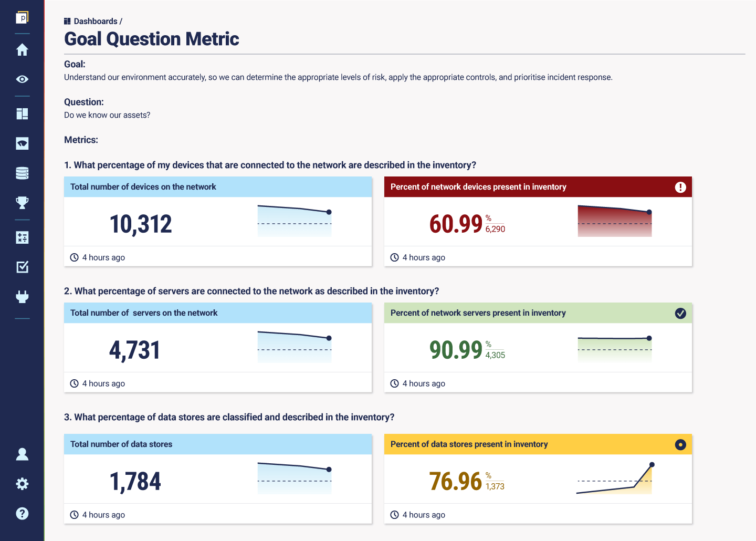The width and height of the screenshot is (756, 541).
Task: Click the 'Total number of devices on the network' header
Action: [143, 186]
